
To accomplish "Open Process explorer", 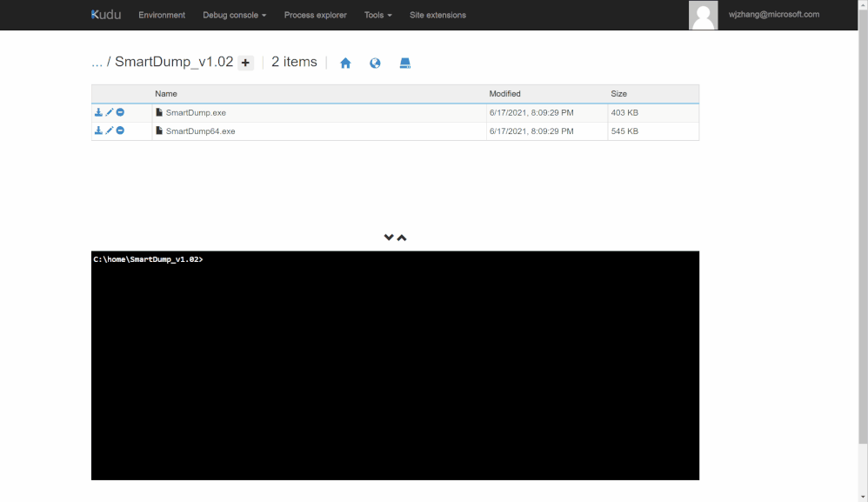I will pos(315,15).
